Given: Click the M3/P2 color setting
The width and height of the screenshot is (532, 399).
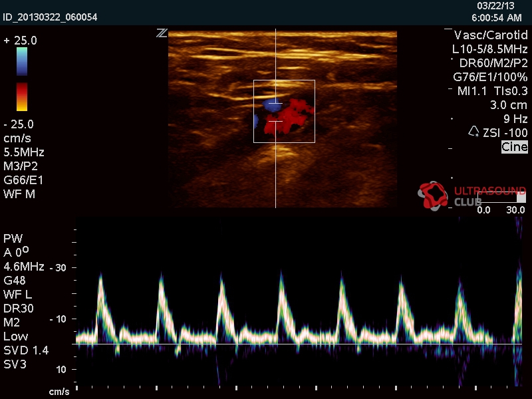Looking at the screenshot, I should (21, 166).
